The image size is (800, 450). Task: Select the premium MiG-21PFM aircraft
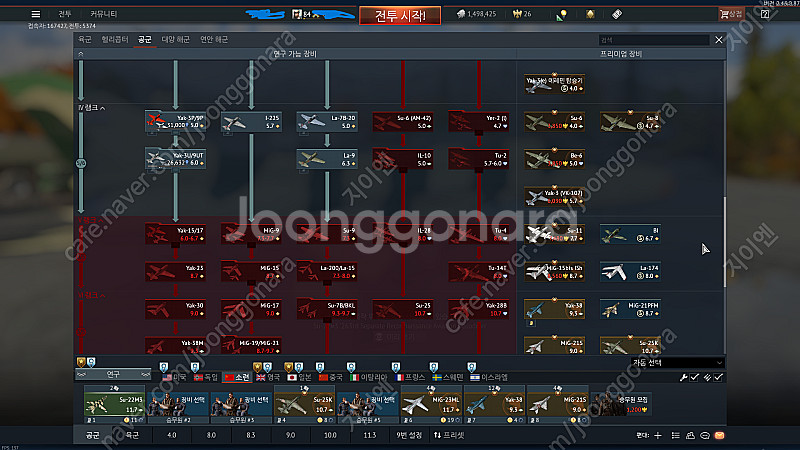630,309
